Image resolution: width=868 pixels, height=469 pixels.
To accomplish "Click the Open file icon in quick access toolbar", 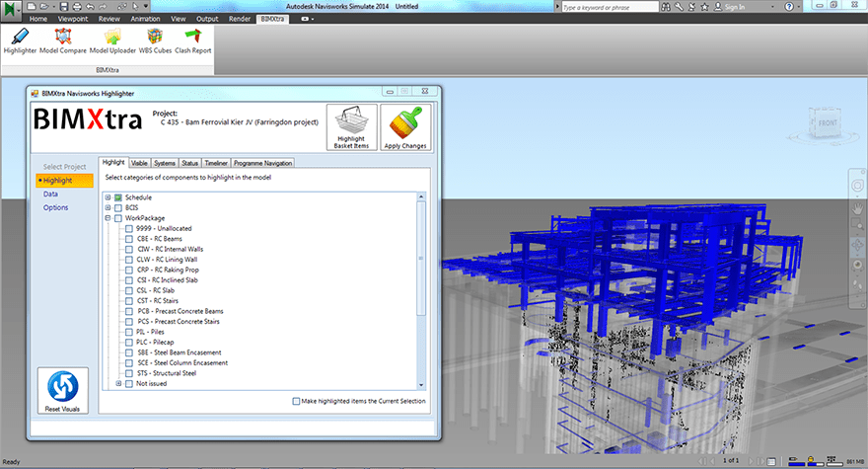I will pyautogui.click(x=43, y=7).
